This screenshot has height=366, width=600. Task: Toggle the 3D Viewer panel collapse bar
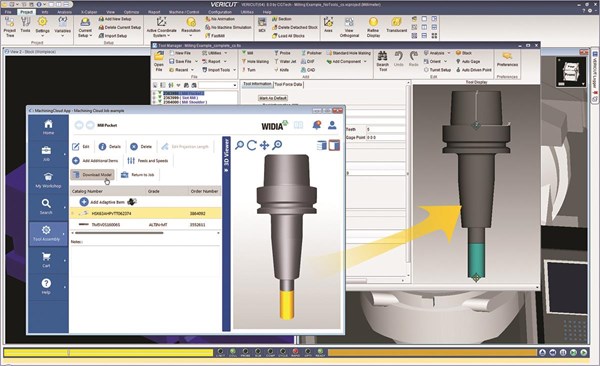[226, 234]
